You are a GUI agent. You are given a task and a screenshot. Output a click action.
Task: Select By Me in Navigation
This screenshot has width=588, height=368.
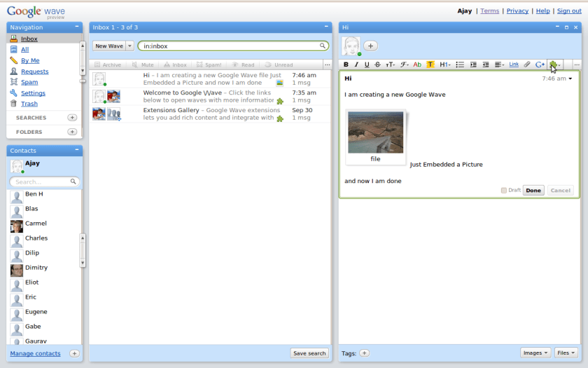(x=30, y=60)
